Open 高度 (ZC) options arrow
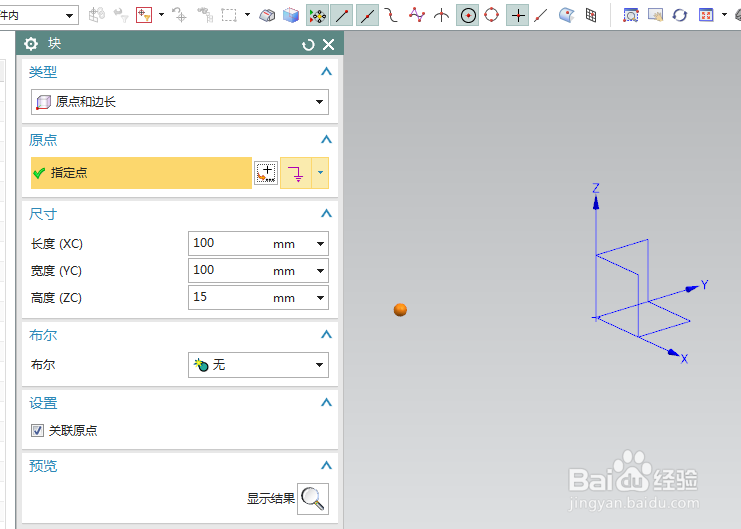741x529 pixels. point(320,298)
